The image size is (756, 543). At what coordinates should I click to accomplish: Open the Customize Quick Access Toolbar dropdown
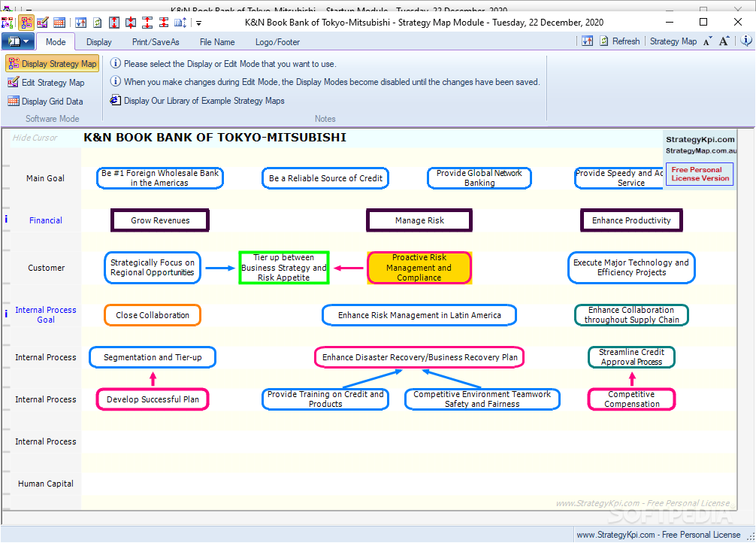click(198, 23)
